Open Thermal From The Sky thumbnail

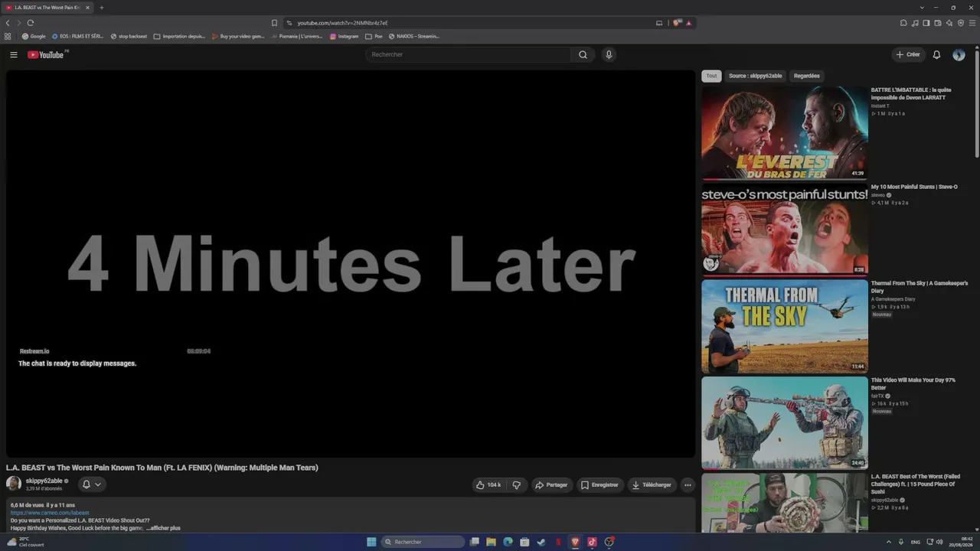[785, 326]
